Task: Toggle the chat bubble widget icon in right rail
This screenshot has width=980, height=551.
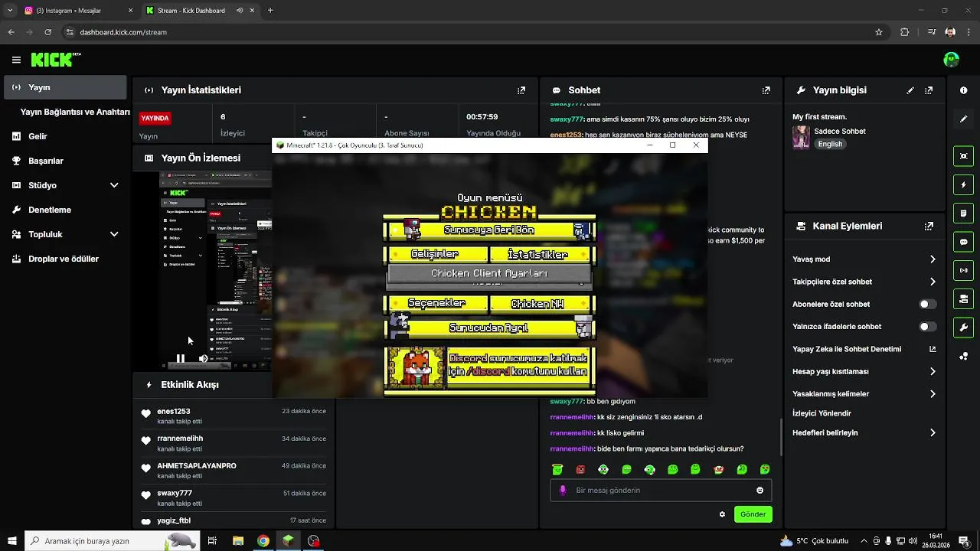Action: click(x=963, y=242)
